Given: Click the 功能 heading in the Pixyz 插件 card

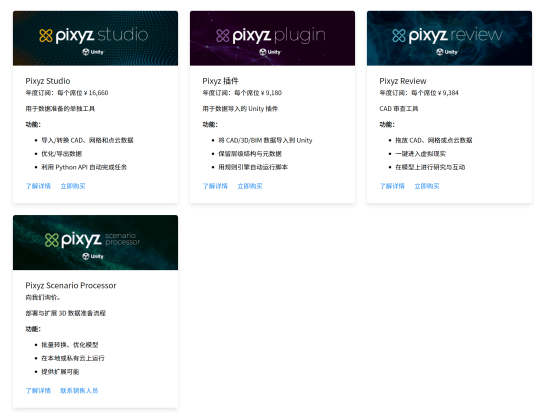Looking at the screenshot, I should pyautogui.click(x=210, y=125).
